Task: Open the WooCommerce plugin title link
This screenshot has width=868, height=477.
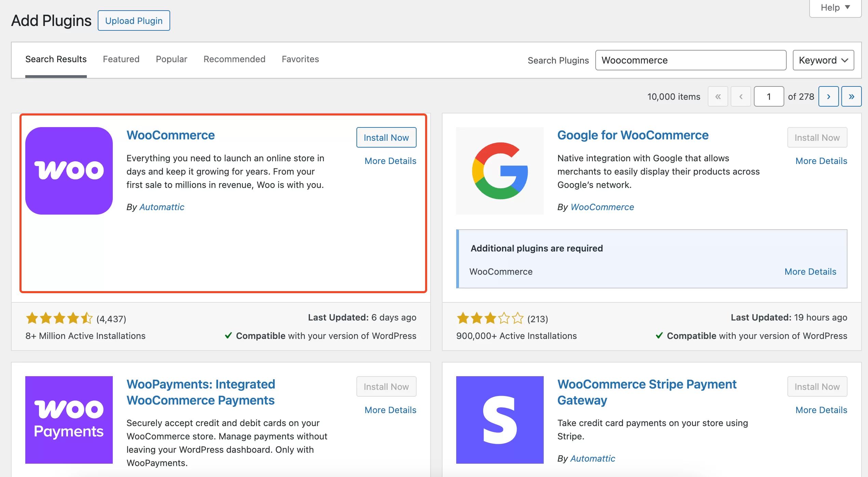Action: (171, 135)
